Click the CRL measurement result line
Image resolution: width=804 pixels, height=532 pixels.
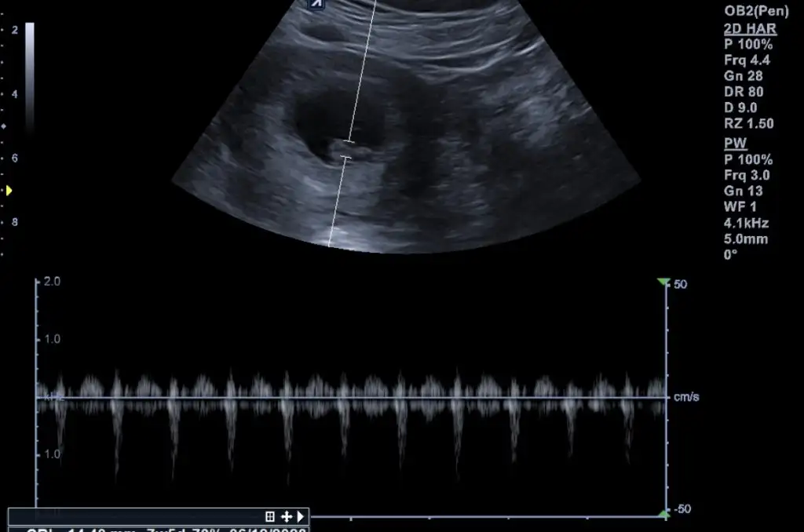click(x=157, y=529)
